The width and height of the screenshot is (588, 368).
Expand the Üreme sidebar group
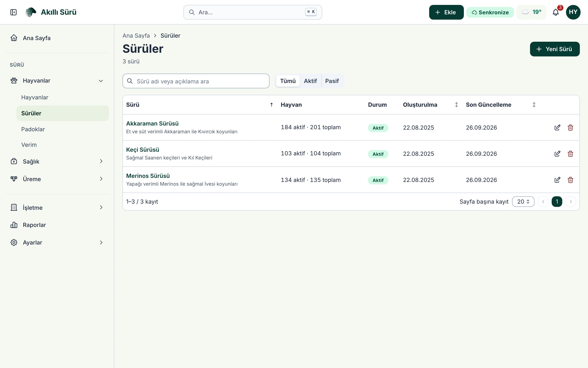(x=57, y=179)
